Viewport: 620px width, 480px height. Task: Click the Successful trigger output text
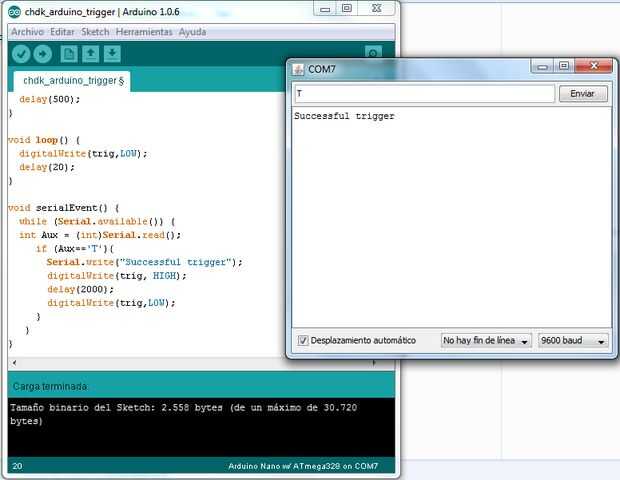(x=344, y=116)
